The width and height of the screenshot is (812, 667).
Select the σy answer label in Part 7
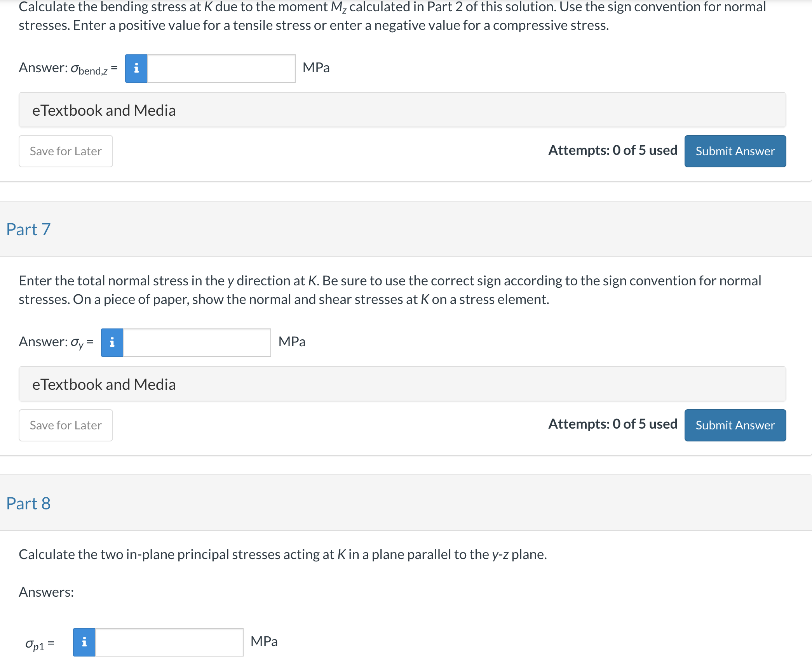click(x=56, y=342)
